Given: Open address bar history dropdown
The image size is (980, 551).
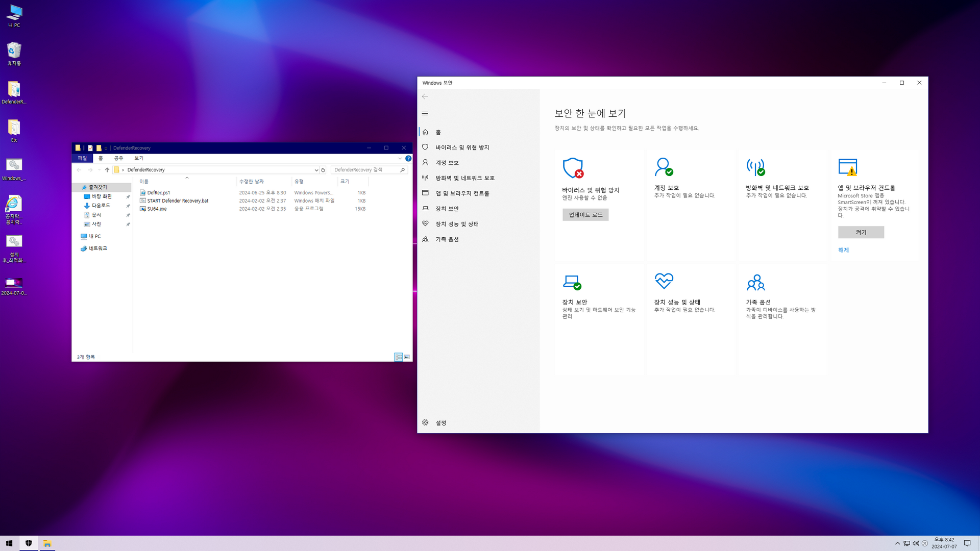Looking at the screenshot, I should 316,170.
